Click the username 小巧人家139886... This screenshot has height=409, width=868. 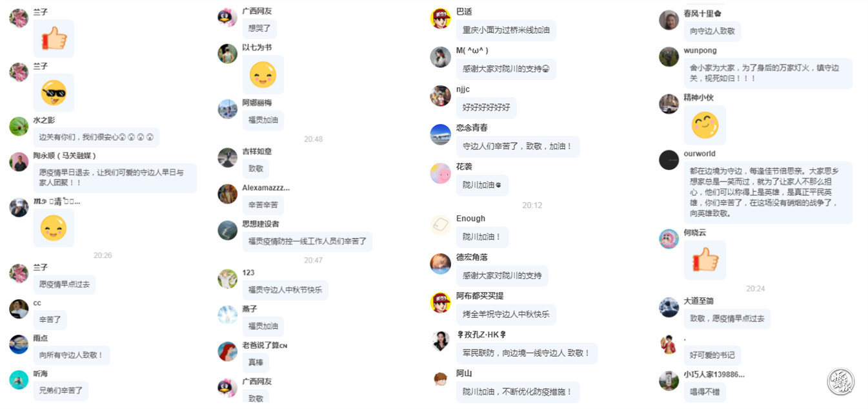pos(714,374)
